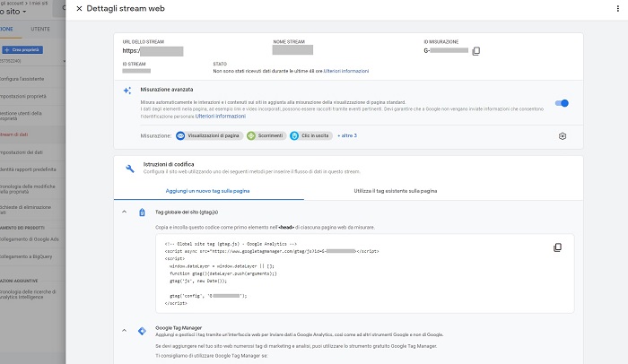Select 'Aggiungi un nuovo tag sulla pagina' tab
Screen dimensions: 628x364
coord(207,191)
